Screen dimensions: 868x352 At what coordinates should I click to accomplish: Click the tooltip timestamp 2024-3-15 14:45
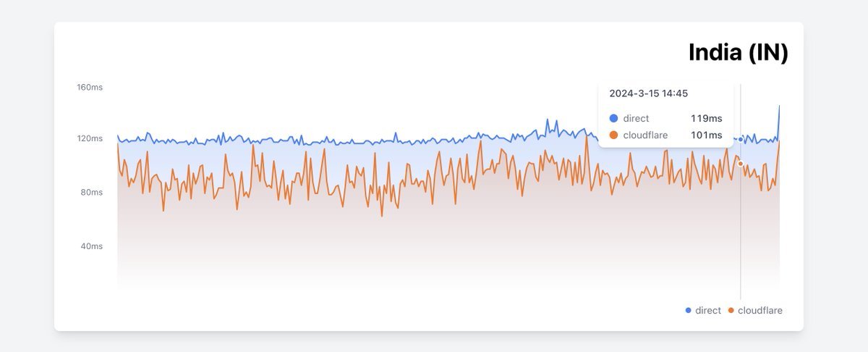coord(648,93)
